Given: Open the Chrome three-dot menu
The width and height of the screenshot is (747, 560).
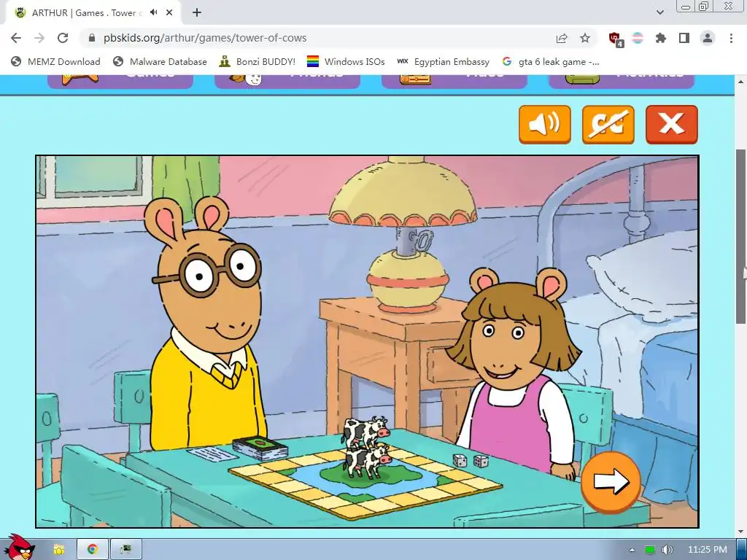Looking at the screenshot, I should click(x=731, y=38).
